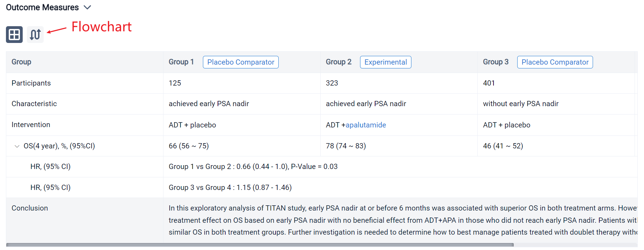Click Group 1 Placebo Comparator tag
Screen dimensions: 644x250
pos(241,62)
